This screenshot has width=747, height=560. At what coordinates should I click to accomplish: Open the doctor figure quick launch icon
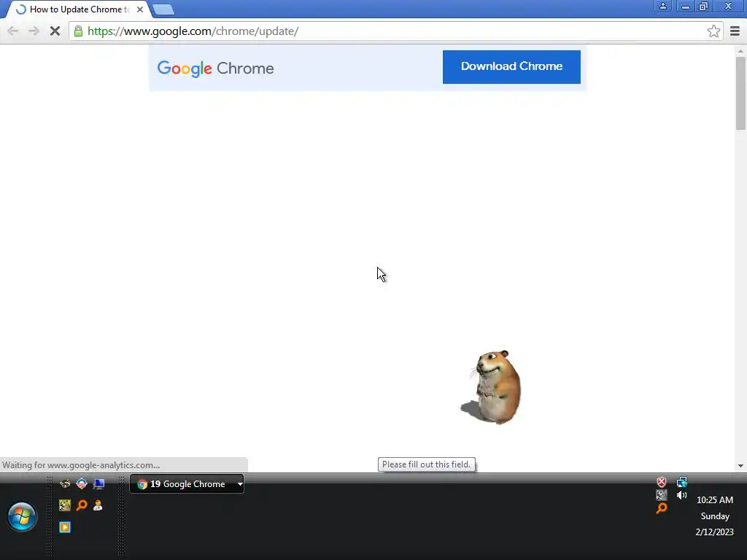[98, 505]
